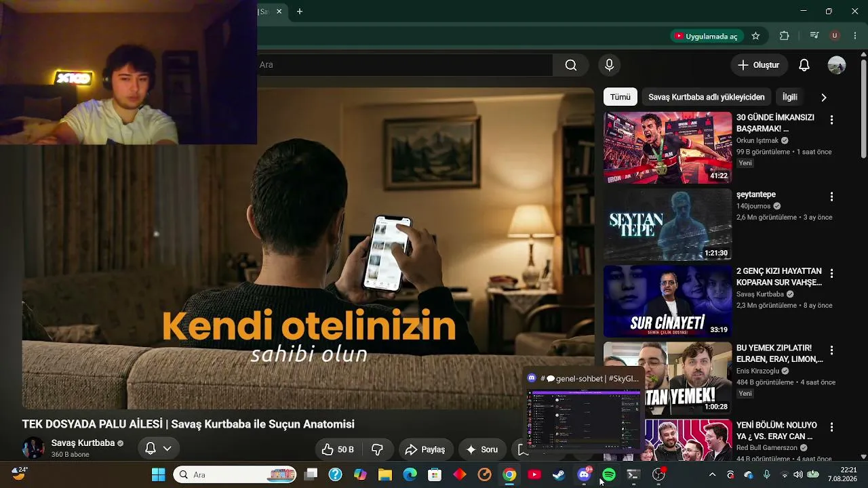
Task: Open the 'Orkun Işıtmak' channel link
Action: 759,141
